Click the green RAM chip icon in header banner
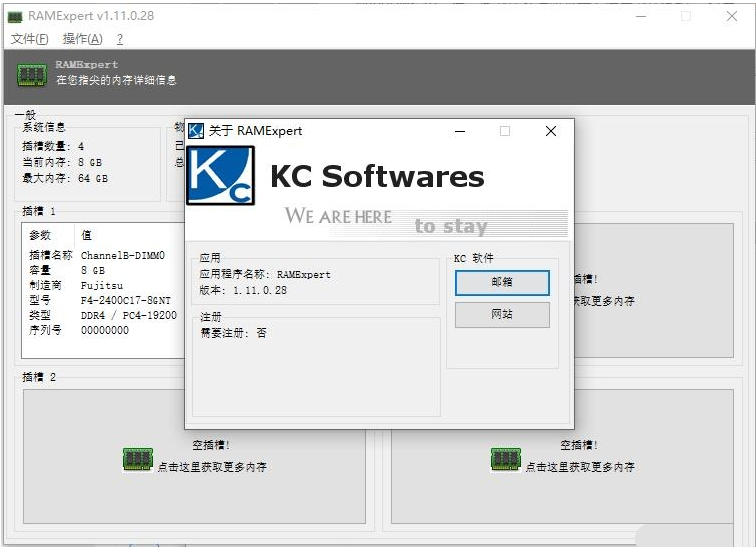 click(32, 74)
